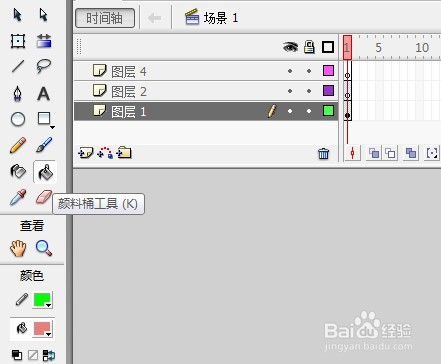The height and width of the screenshot is (364, 441).
Task: Choose the Free Transform tool
Action: click(18, 41)
